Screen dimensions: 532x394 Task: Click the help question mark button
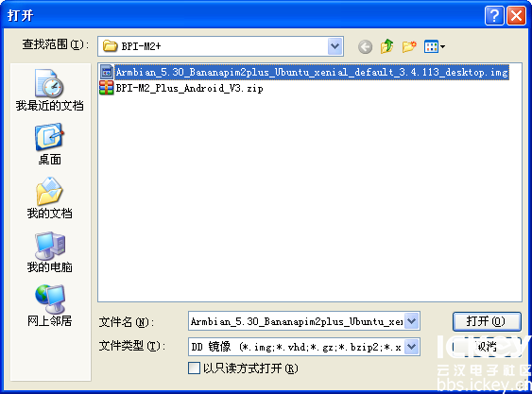tap(494, 15)
